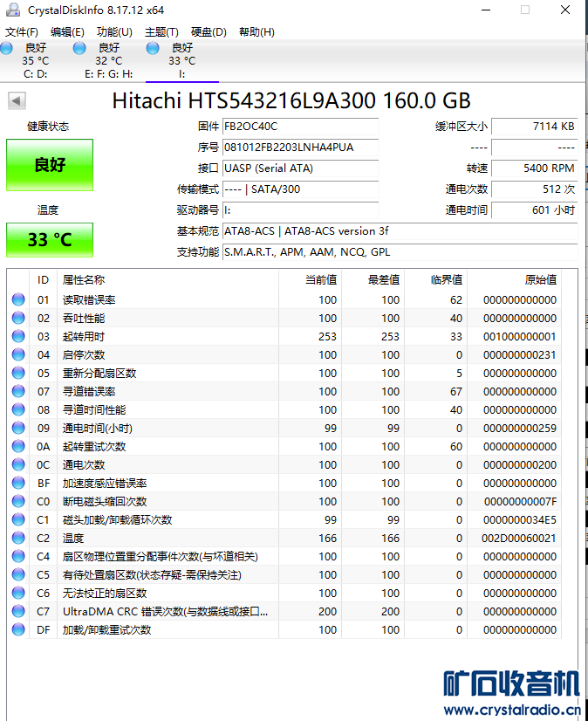Screen dimensions: 588x721
Task: Switch to the C: D: disk tab
Action: tap(36, 61)
